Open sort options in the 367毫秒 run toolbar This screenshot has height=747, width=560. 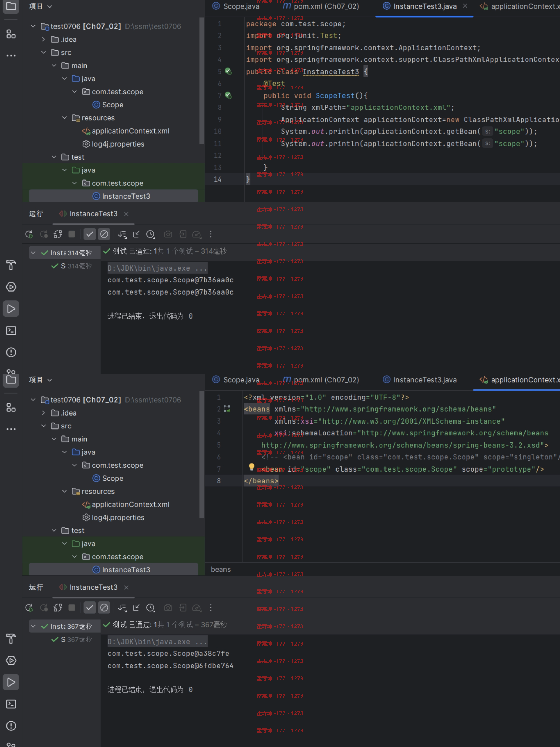[x=122, y=607]
